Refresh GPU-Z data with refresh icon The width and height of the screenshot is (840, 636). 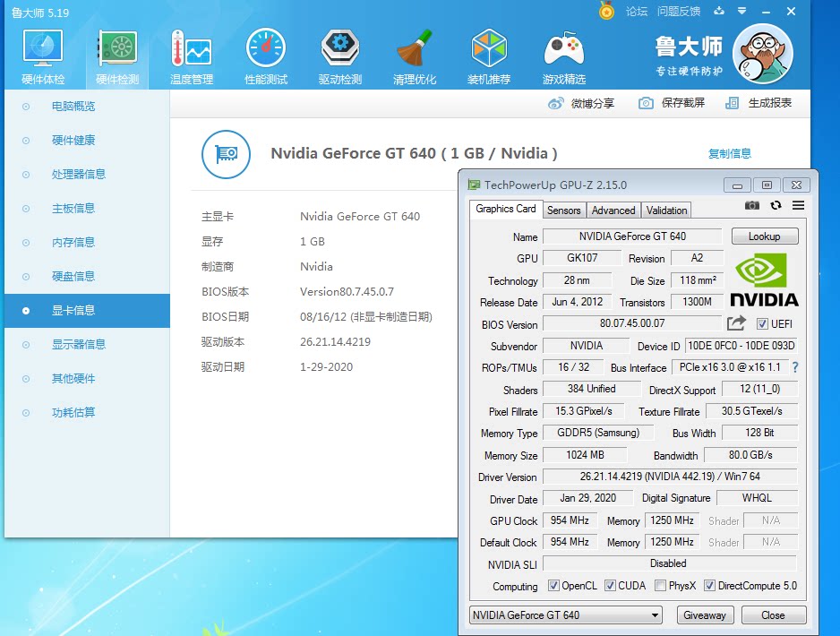coord(776,205)
